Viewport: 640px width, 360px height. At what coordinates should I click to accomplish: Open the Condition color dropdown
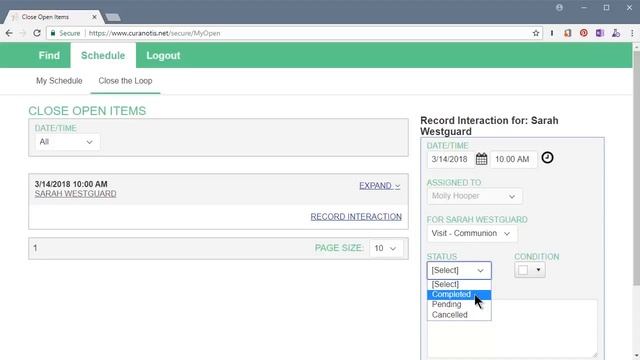point(530,270)
